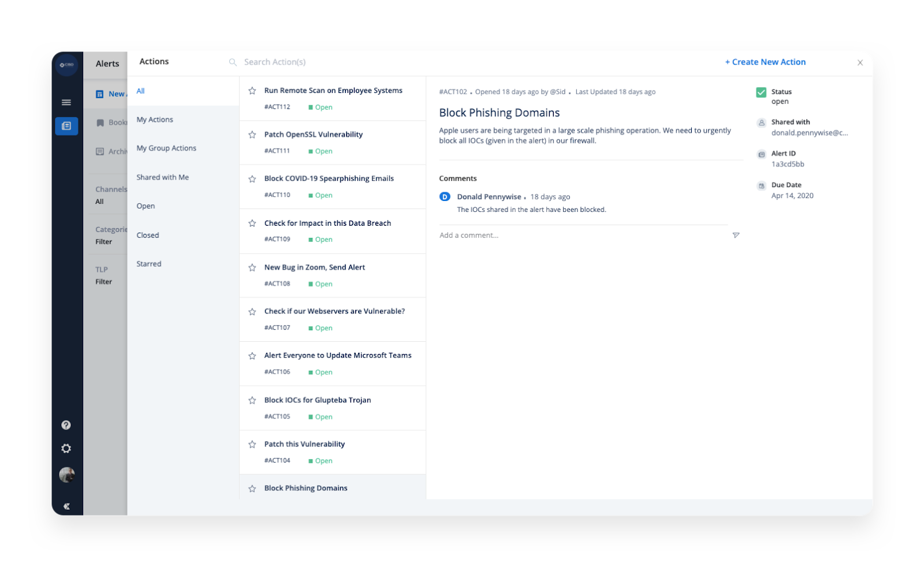The image size is (924, 567).
Task: Click the Alert ID value 1a3cd5bb
Action: coord(788,165)
